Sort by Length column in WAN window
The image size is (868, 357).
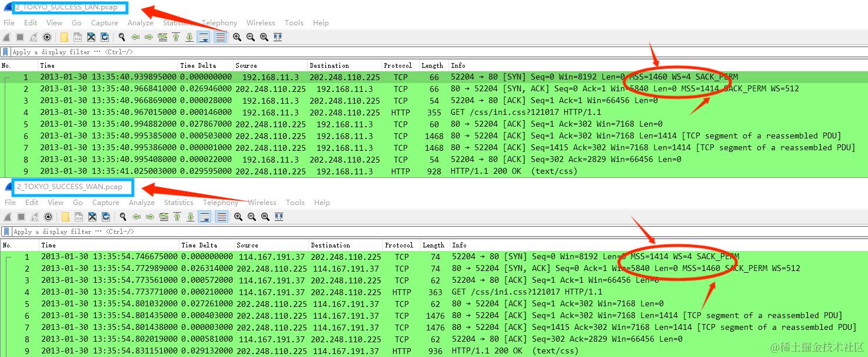(x=434, y=245)
